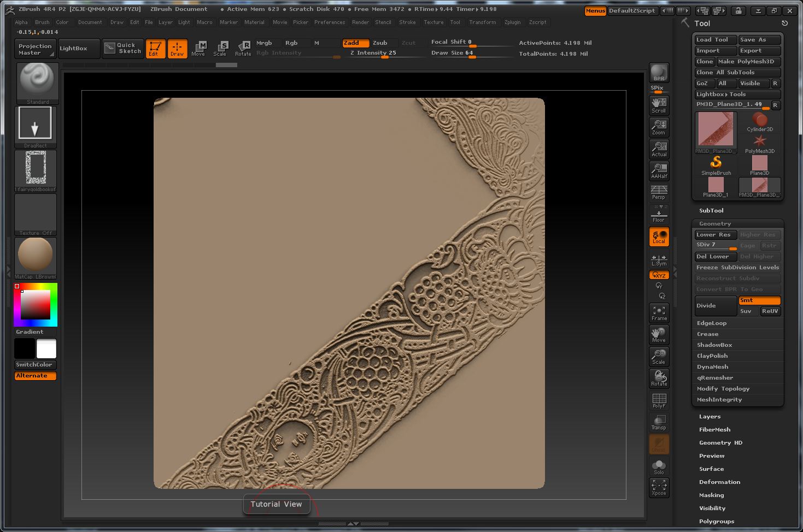
Task: Expand the Layers section
Action: click(710, 416)
